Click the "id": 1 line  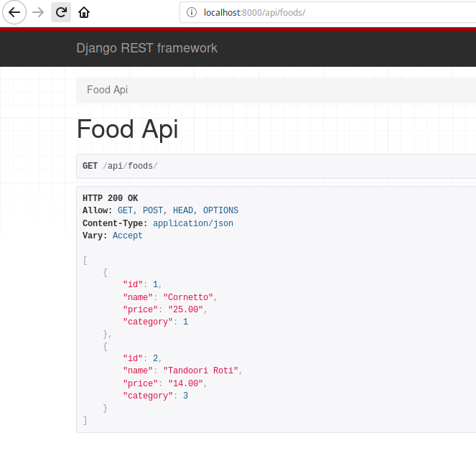point(142,284)
